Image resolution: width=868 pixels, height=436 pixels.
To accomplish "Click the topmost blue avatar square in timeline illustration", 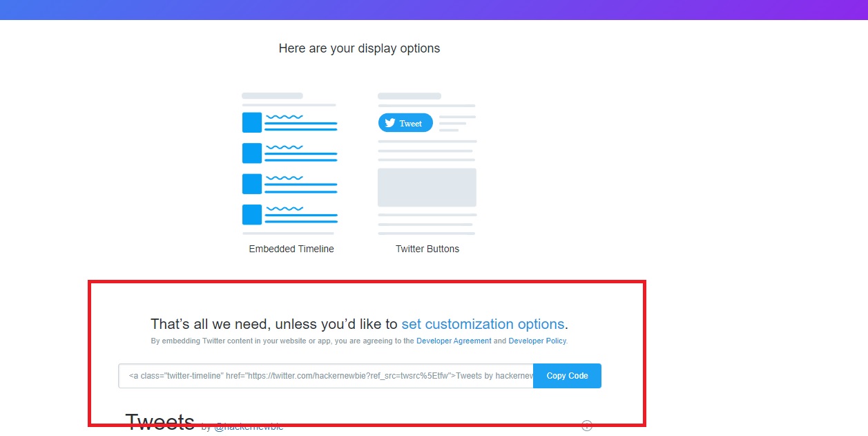I will click(x=252, y=122).
